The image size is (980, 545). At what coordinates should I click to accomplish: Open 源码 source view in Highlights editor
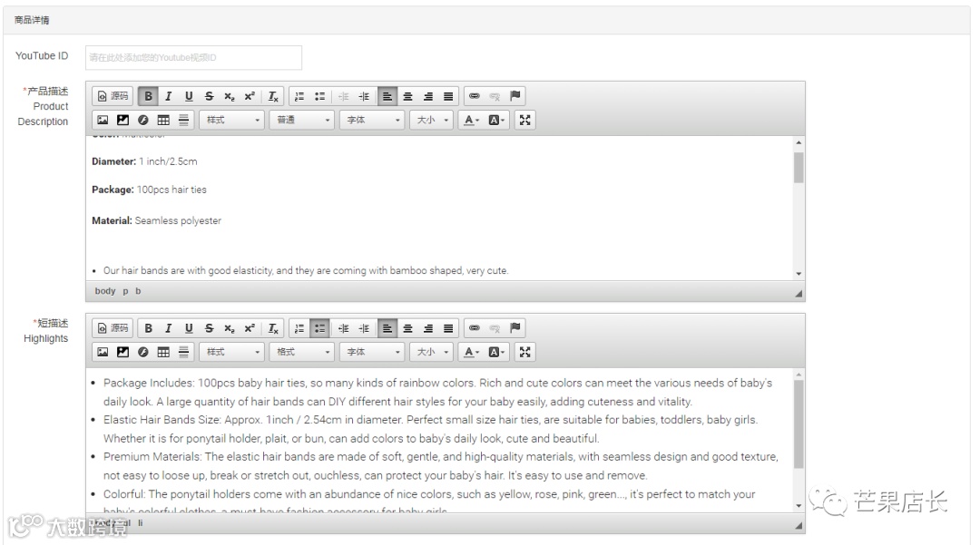(x=113, y=328)
